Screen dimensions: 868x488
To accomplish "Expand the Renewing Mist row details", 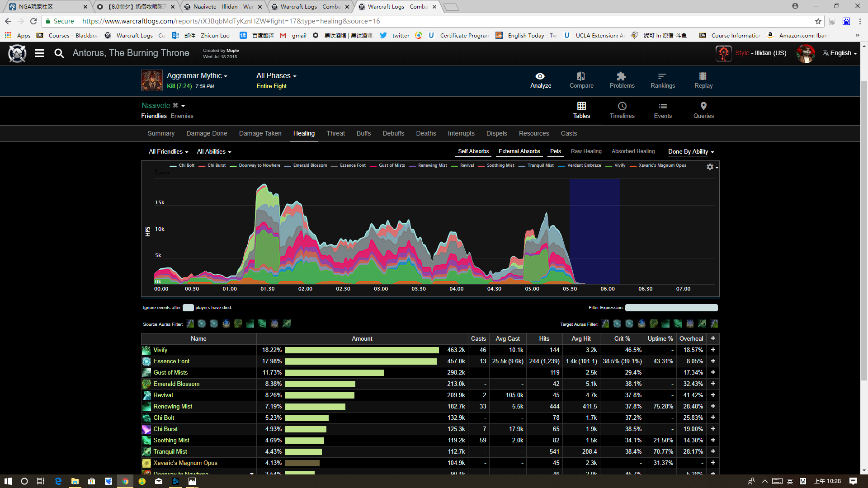I will (x=713, y=407).
